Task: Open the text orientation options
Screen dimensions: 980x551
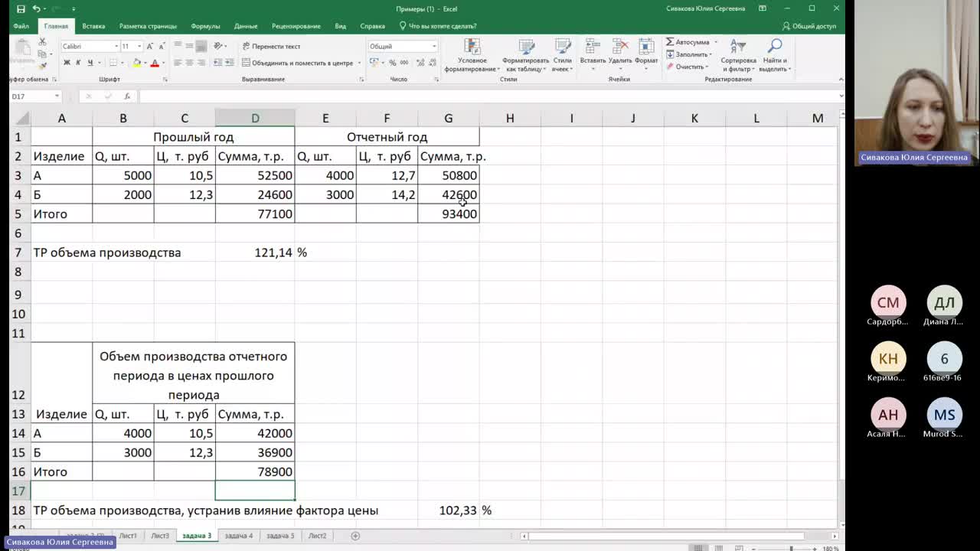Action: [x=220, y=46]
